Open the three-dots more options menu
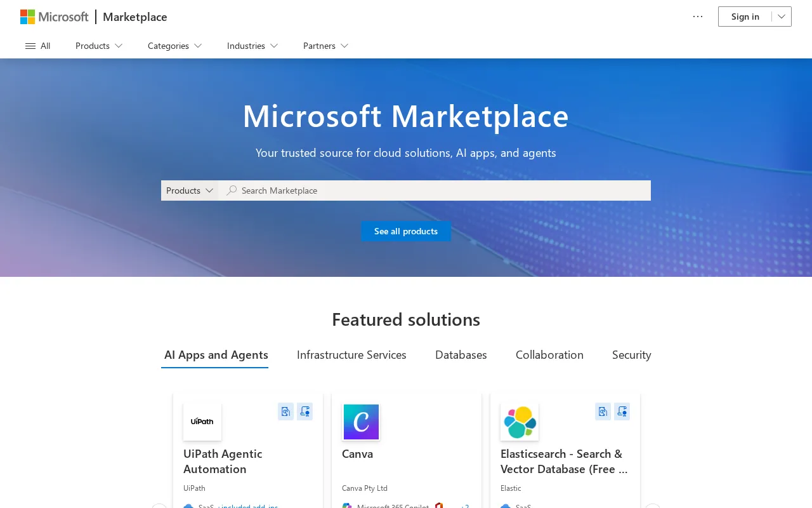 click(x=698, y=17)
